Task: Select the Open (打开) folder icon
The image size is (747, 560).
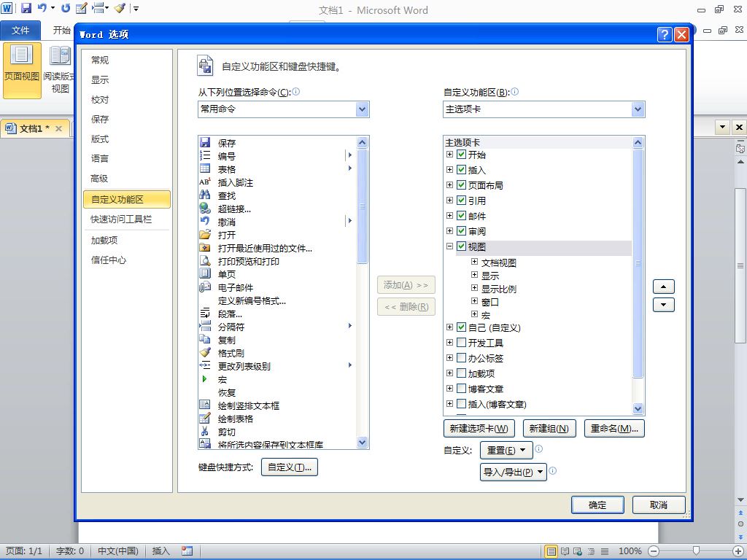Action: 205,234
